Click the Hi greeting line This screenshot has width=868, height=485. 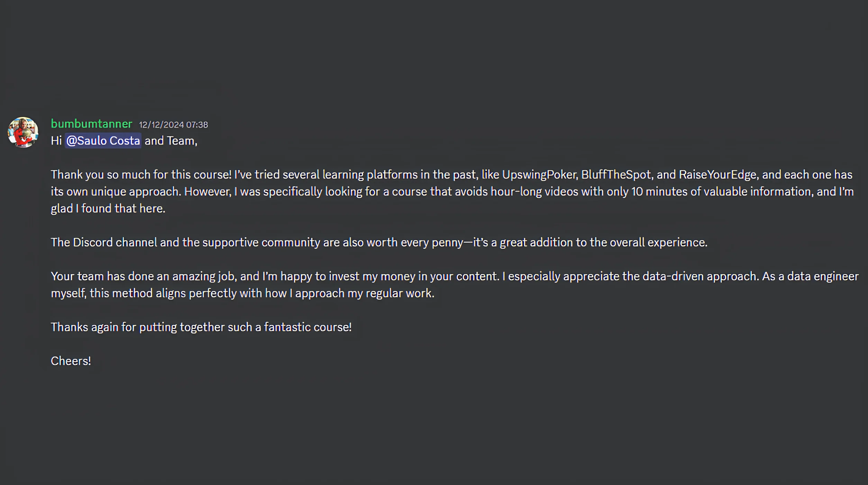(125, 141)
